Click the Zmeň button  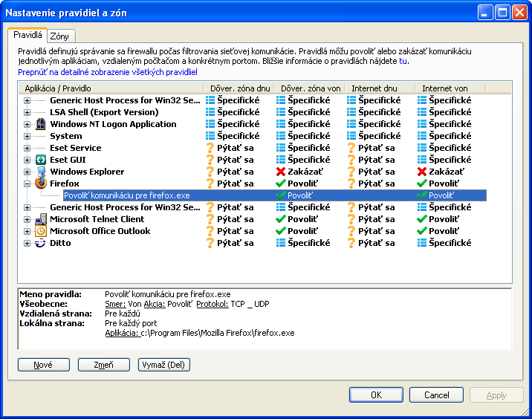pyautogui.click(x=103, y=365)
